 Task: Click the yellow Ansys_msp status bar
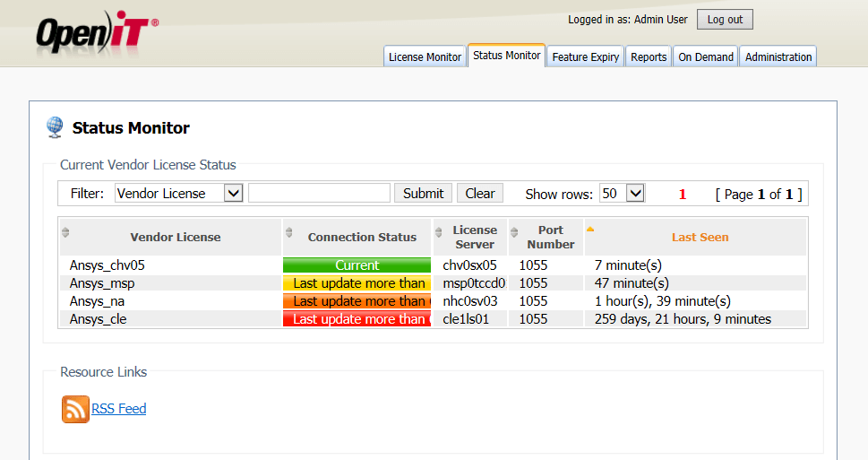[357, 283]
